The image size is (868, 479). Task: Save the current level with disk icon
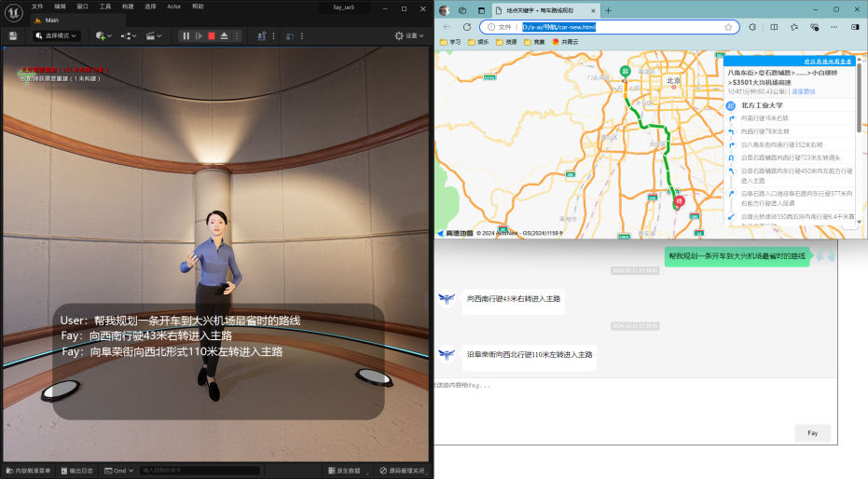click(x=13, y=35)
